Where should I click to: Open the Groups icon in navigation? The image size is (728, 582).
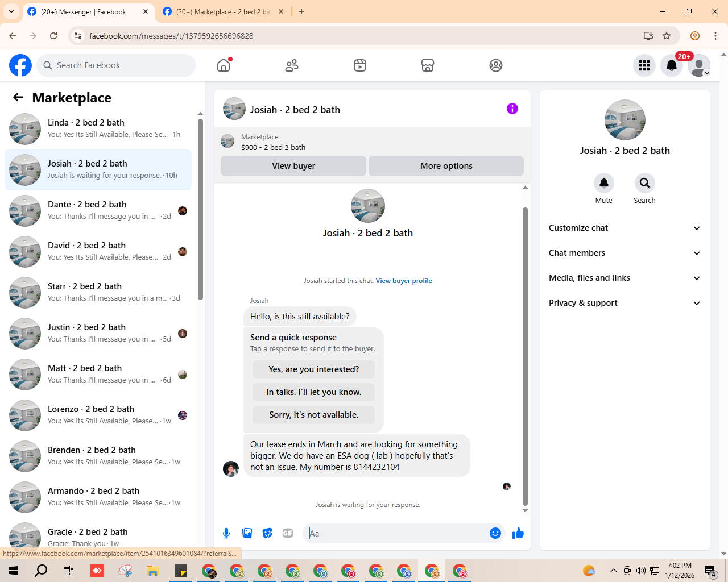pos(496,65)
